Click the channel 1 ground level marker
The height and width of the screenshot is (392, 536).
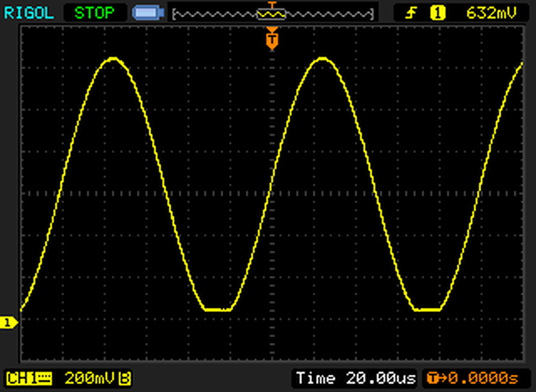click(x=8, y=323)
